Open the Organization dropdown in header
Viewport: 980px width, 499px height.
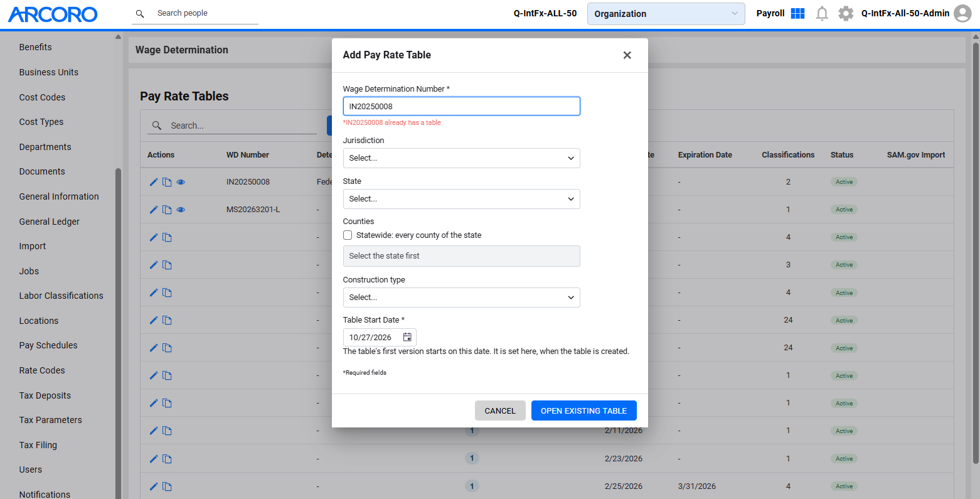tap(666, 14)
